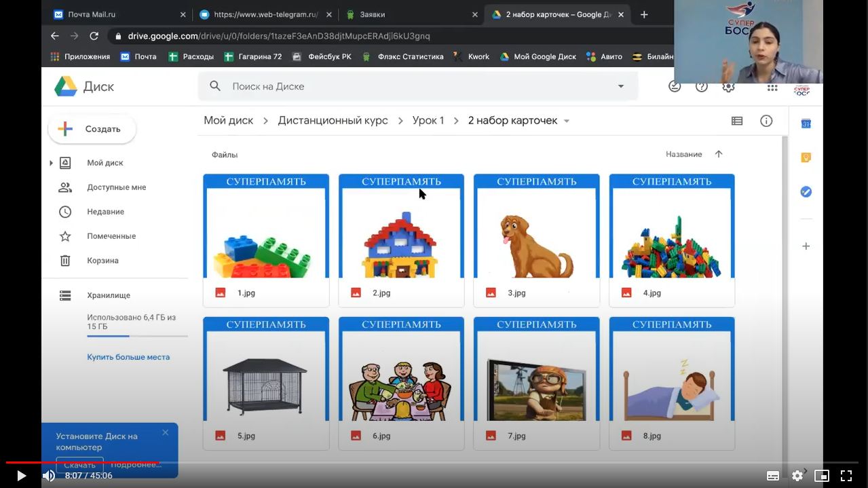Close the Почта Mail.ru browser tab
Viewport: 868px width, 488px height.
(183, 14)
